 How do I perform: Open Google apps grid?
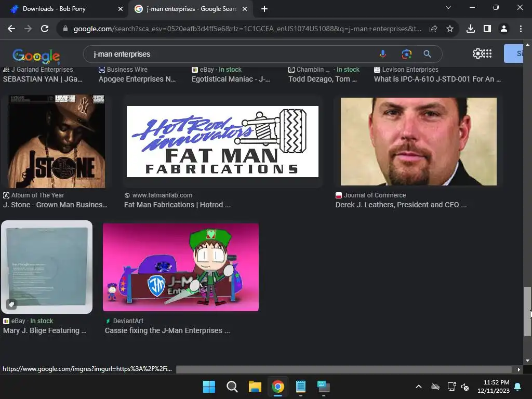[487, 54]
